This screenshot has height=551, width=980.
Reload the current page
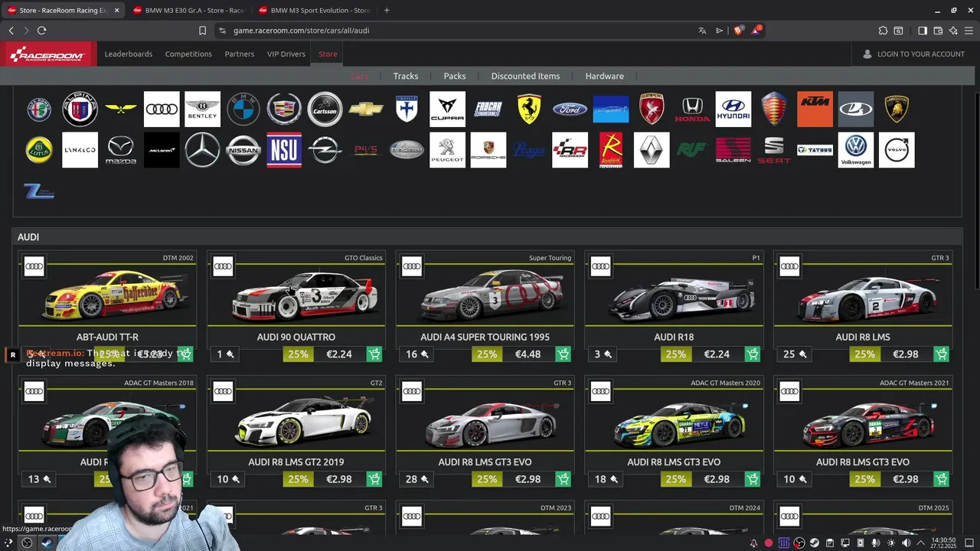pos(41,31)
